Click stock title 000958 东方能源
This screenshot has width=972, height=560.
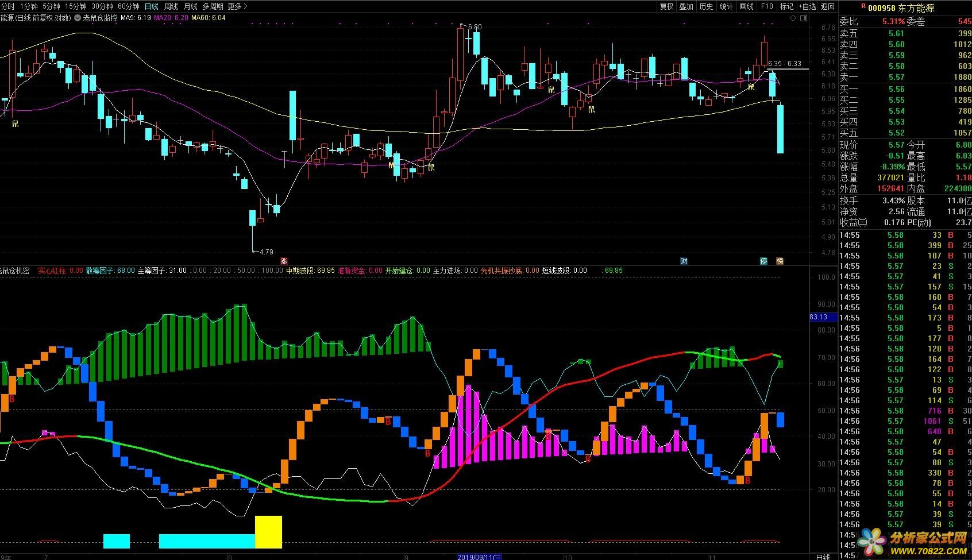(901, 8)
